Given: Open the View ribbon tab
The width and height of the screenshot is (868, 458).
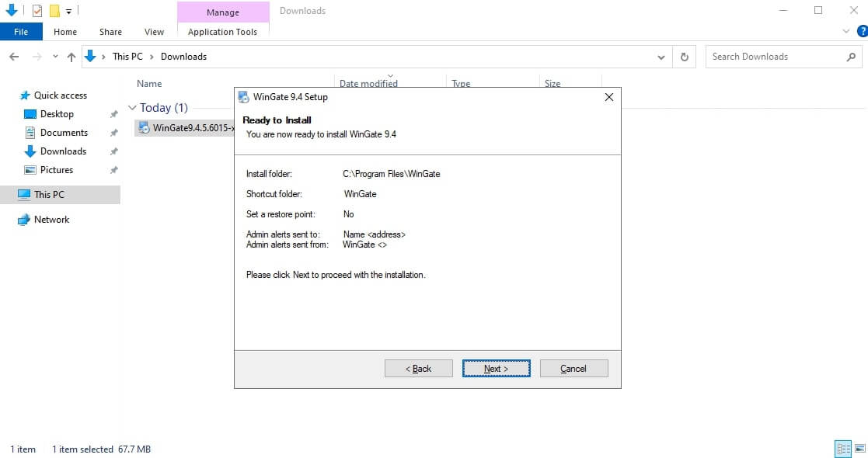Looking at the screenshot, I should pyautogui.click(x=154, y=32).
